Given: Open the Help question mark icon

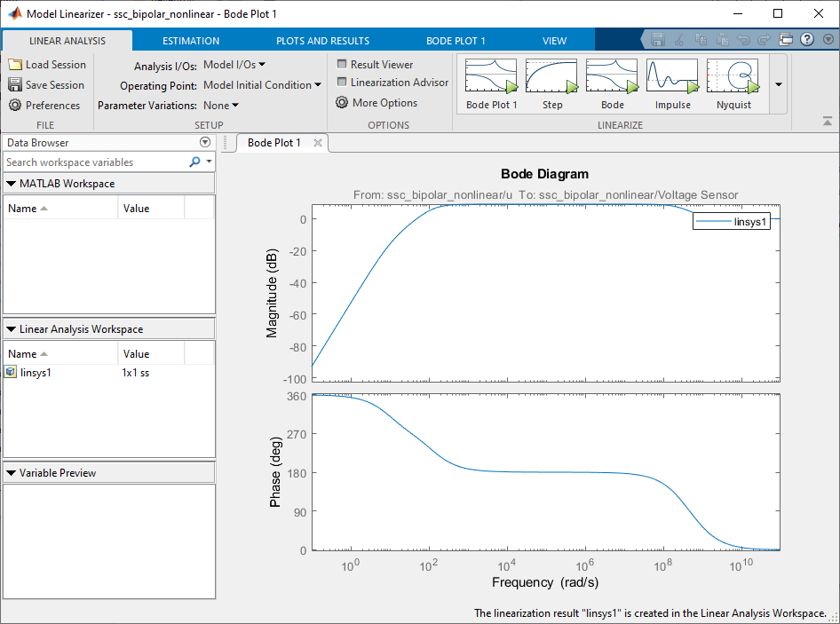Looking at the screenshot, I should 807,40.
